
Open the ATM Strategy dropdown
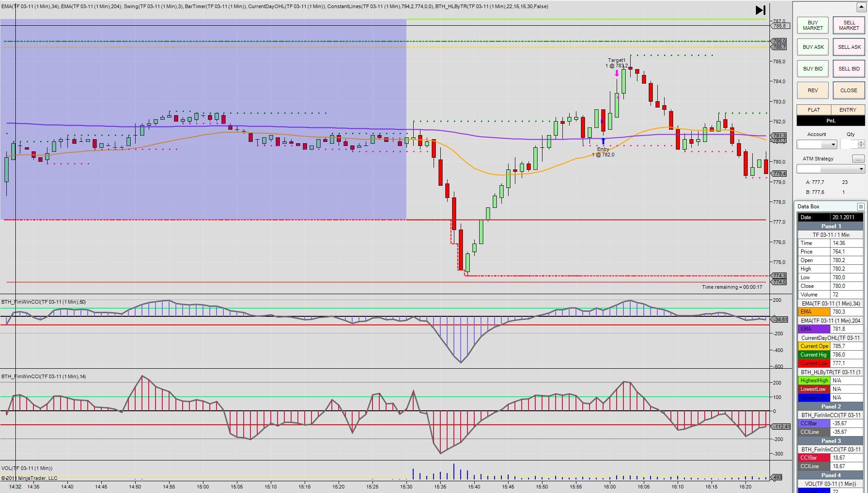point(860,169)
